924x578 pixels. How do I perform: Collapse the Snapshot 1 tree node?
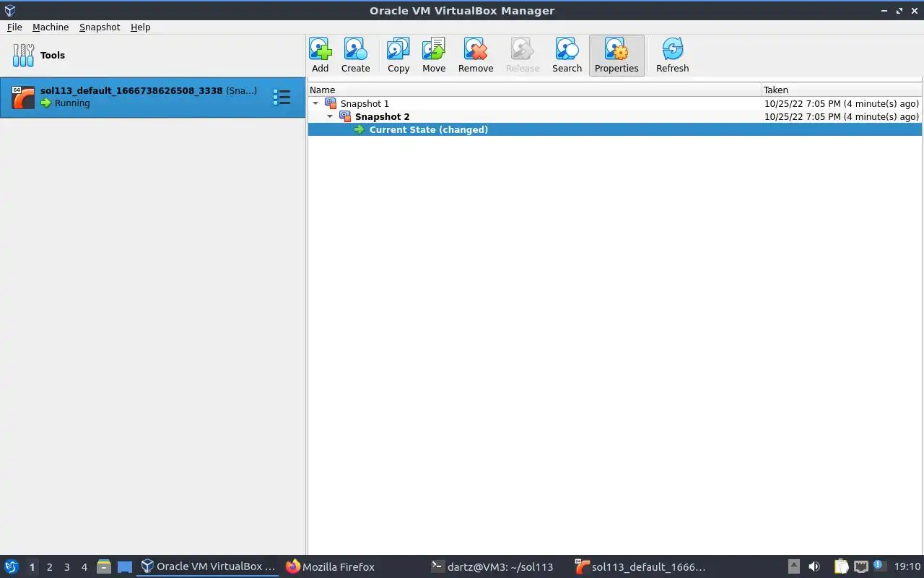pyautogui.click(x=315, y=103)
